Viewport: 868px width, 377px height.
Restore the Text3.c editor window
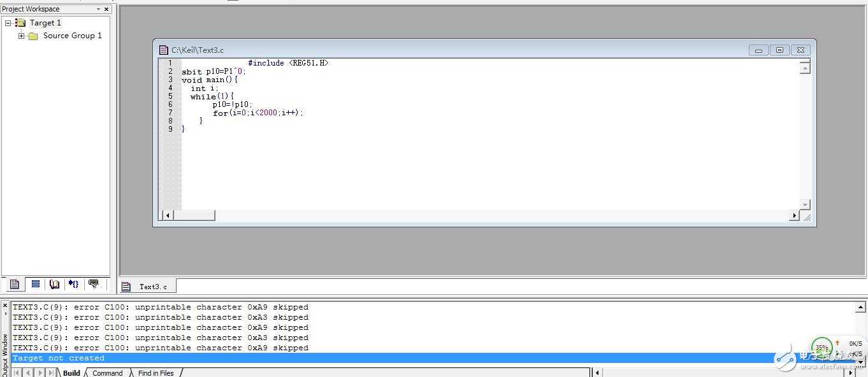pyautogui.click(x=779, y=50)
